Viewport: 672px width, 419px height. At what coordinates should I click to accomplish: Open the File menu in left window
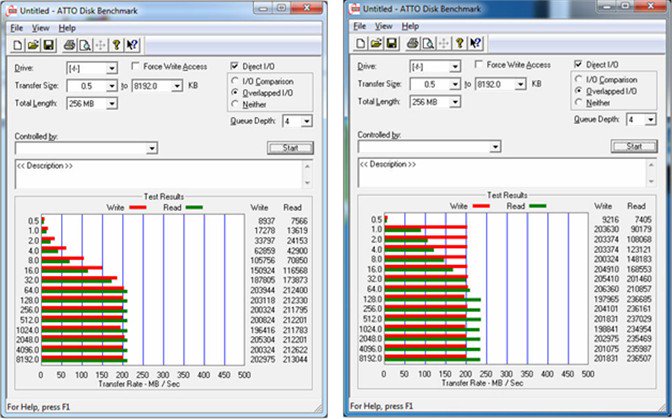17,28
